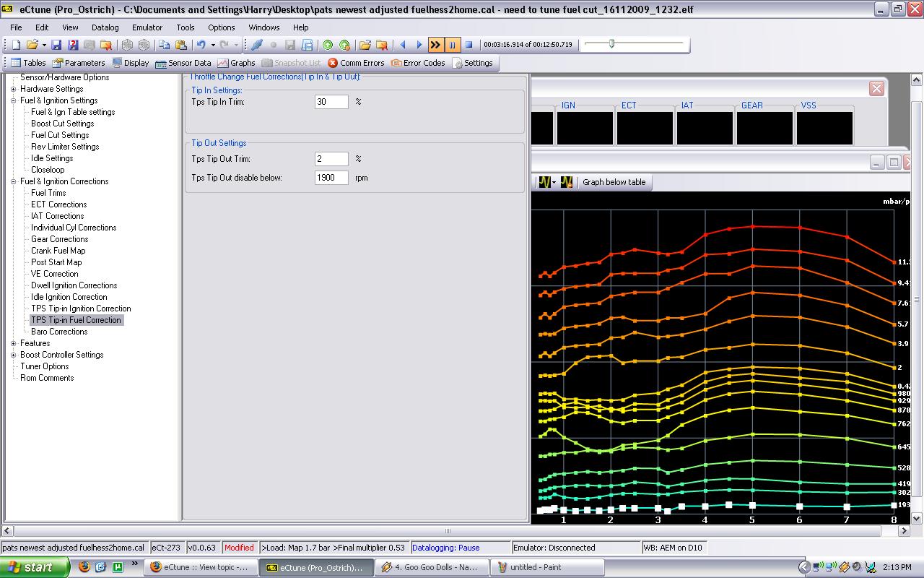Open the Undo history dropdown arrow
Screen dimensions: 924x578
[212, 45]
